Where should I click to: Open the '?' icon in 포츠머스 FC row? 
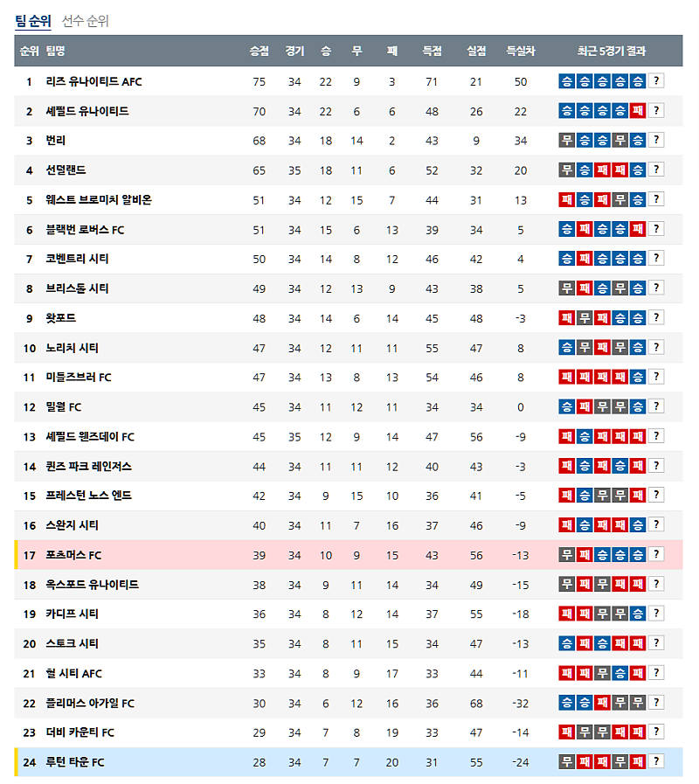[656, 555]
